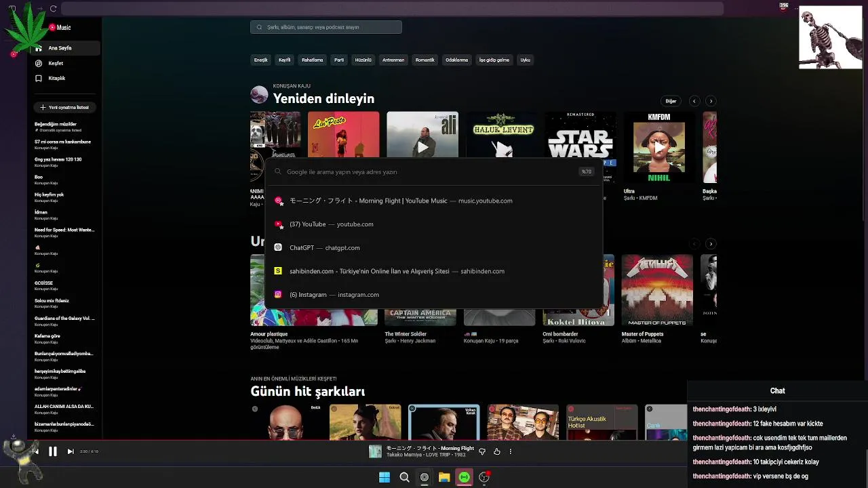Click the page vertical scrollbar

(865, 119)
